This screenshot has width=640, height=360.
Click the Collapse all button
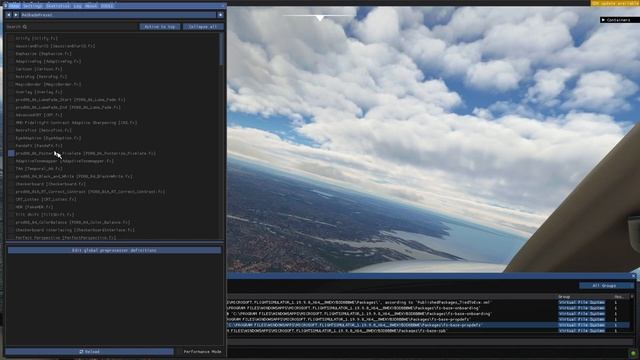click(203, 27)
